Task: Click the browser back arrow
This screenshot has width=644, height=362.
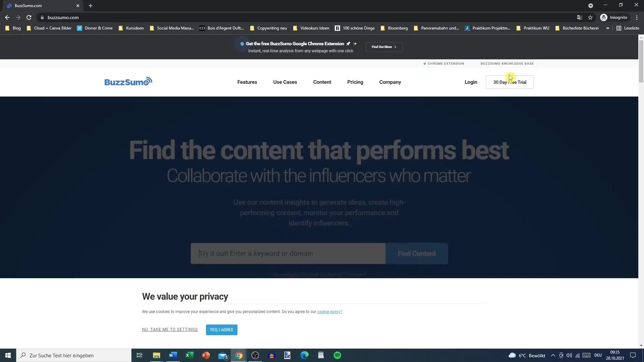Action: point(7,17)
